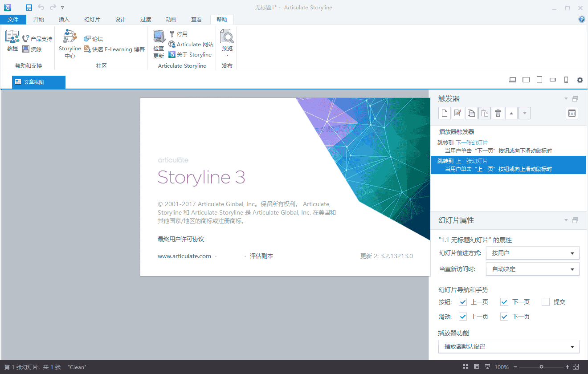Paste trigger using clipboard icon
The image size is (588, 374).
485,113
